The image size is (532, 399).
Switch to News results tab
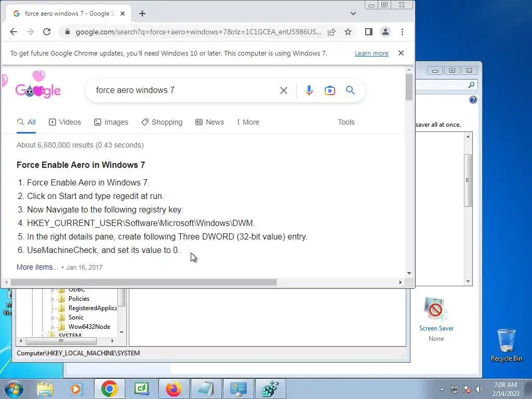(210, 122)
